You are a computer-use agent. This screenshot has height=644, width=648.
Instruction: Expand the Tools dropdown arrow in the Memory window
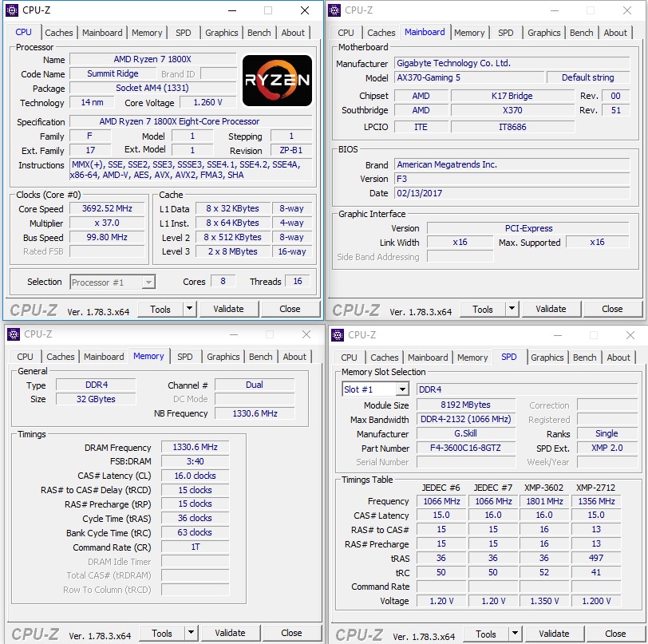(x=191, y=633)
